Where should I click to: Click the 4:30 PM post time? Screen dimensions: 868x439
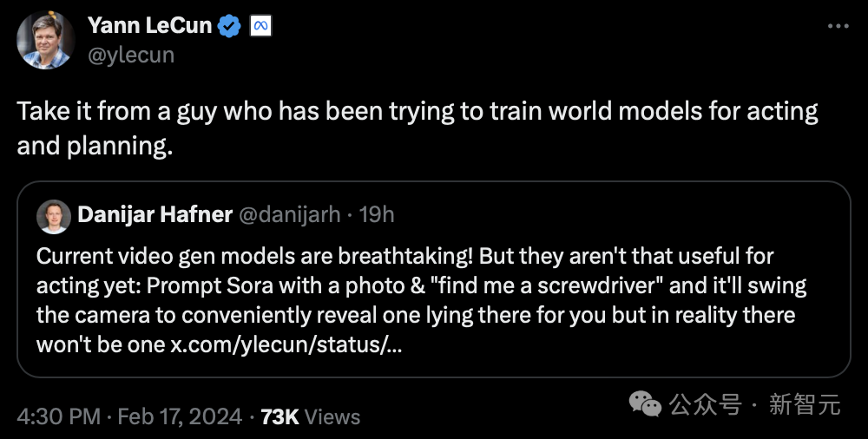(x=57, y=416)
